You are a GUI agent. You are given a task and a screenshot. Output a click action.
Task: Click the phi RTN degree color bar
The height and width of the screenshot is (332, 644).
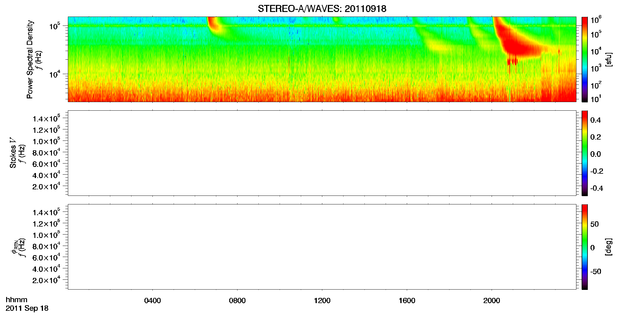585,247
